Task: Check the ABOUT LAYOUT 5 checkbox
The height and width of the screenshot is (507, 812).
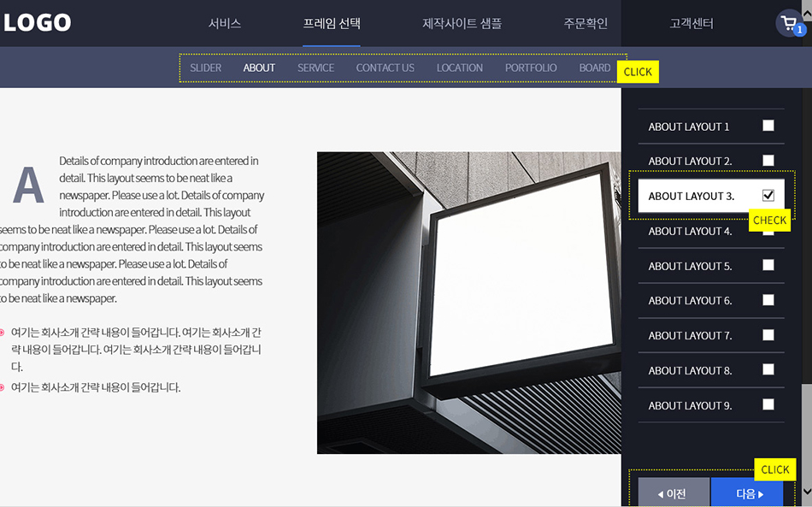Action: tap(768, 265)
